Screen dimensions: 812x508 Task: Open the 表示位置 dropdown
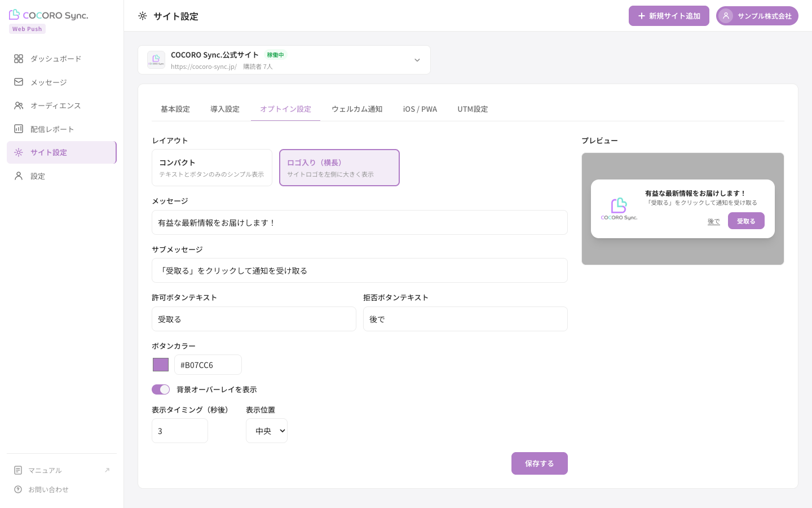267,431
